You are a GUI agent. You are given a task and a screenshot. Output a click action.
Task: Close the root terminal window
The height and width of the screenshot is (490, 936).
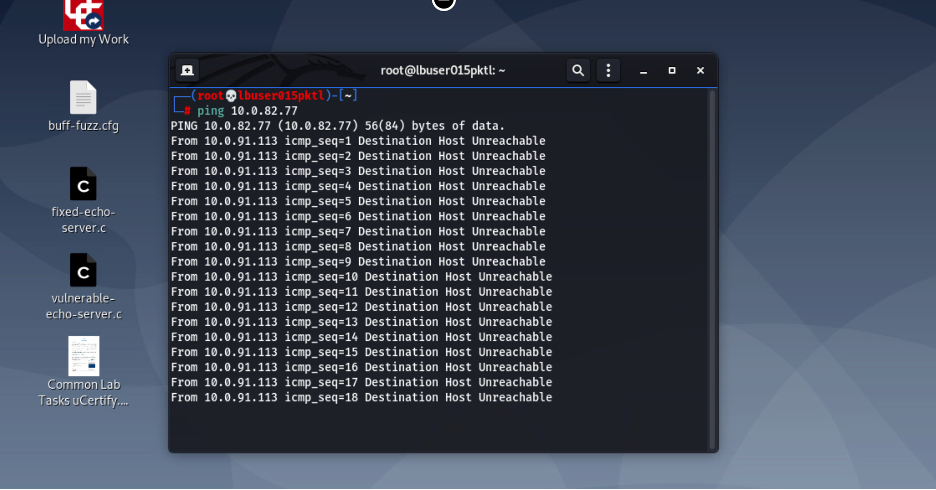[700, 70]
